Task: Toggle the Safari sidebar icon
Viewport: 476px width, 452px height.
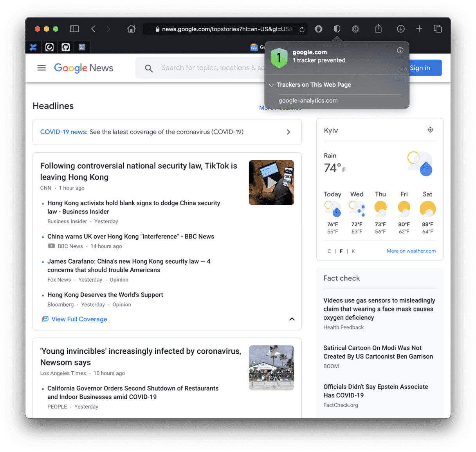Action: coord(74,29)
